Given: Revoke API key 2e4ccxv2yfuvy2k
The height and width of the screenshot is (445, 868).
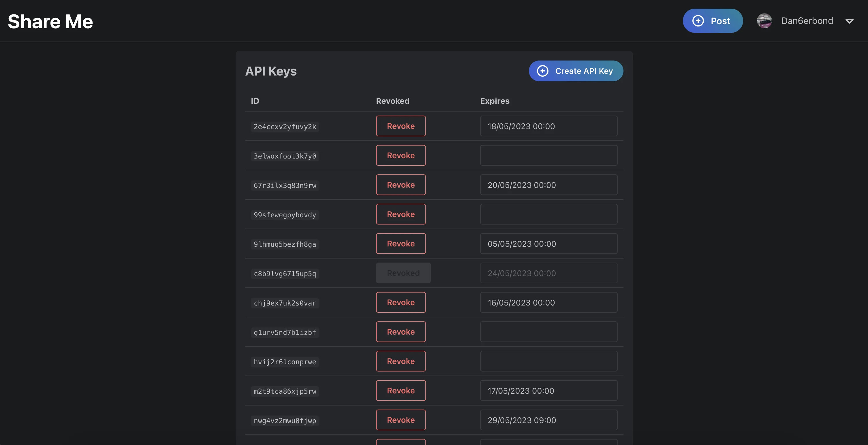Looking at the screenshot, I should tap(401, 125).
